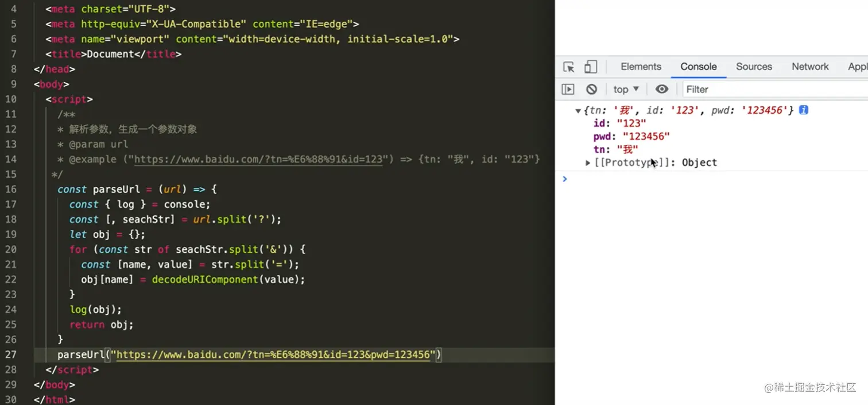
Task: Select the Console tab
Action: coord(699,67)
